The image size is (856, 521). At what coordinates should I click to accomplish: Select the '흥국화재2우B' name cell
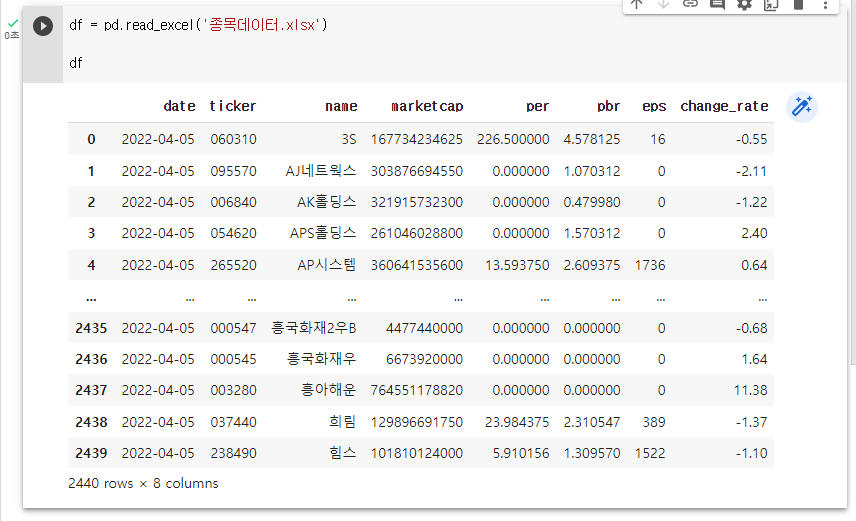click(x=314, y=328)
